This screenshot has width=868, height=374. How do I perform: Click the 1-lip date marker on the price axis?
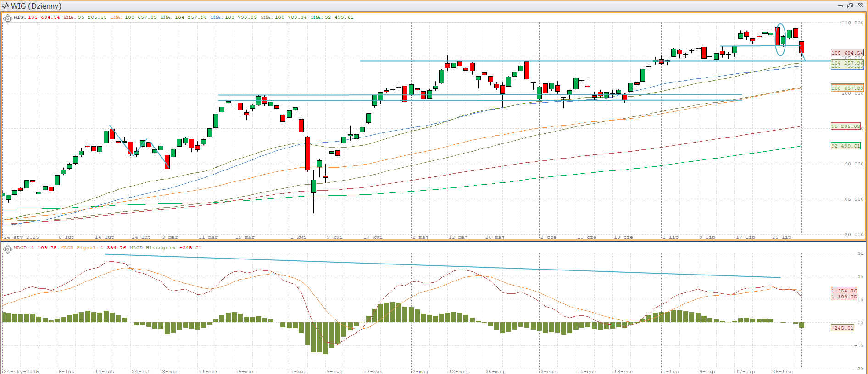tap(670, 237)
